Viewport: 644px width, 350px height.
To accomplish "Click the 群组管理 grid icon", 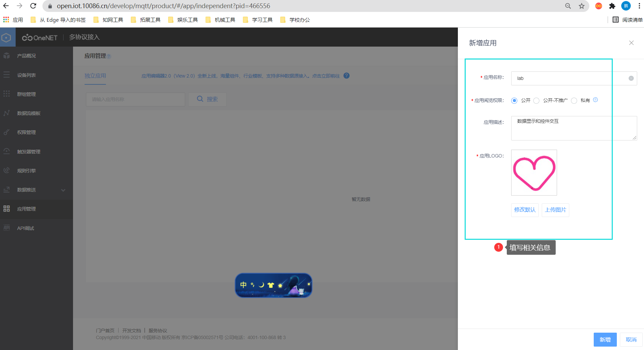I will click(x=6, y=94).
